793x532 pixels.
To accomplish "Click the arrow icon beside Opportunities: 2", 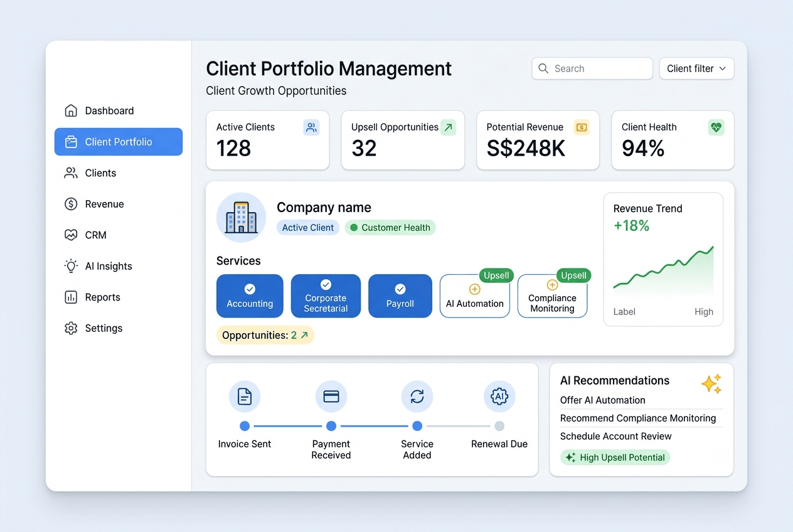I will pos(304,336).
